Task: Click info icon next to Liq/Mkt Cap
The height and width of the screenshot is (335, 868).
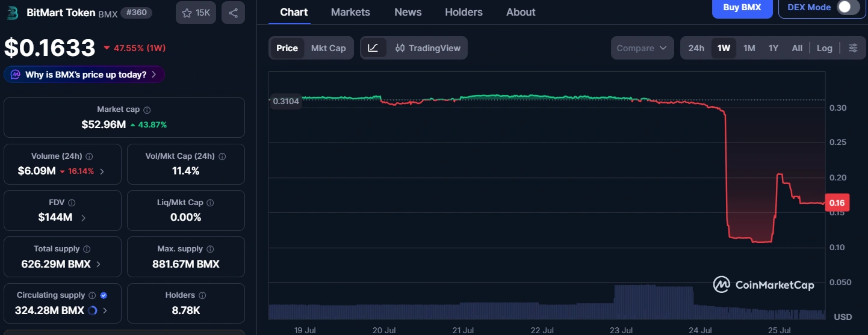Action: click(x=210, y=203)
